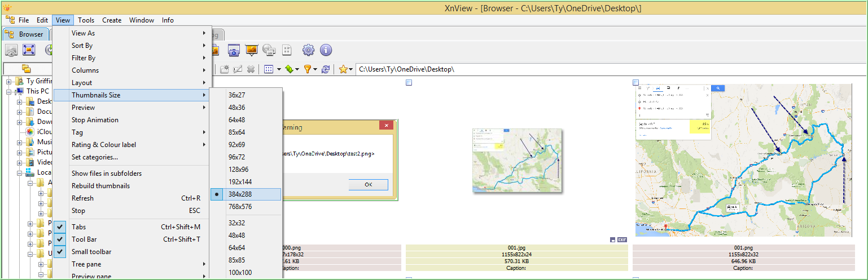Image resolution: width=868 pixels, height=280 pixels.
Task: Open the settings gear icon
Action: [308, 50]
